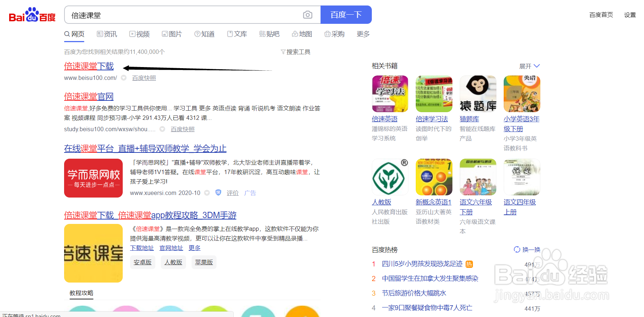Open 倍速课堂下载 result link
The image size is (644, 317).
pyautogui.click(x=89, y=66)
